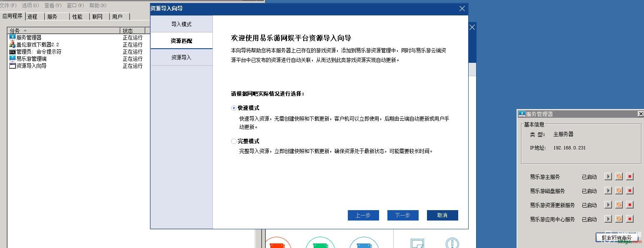Screen dimensions: 644x248
Task: Restart the 易乐游应用中心服务 with the orange icon
Action: point(619,219)
